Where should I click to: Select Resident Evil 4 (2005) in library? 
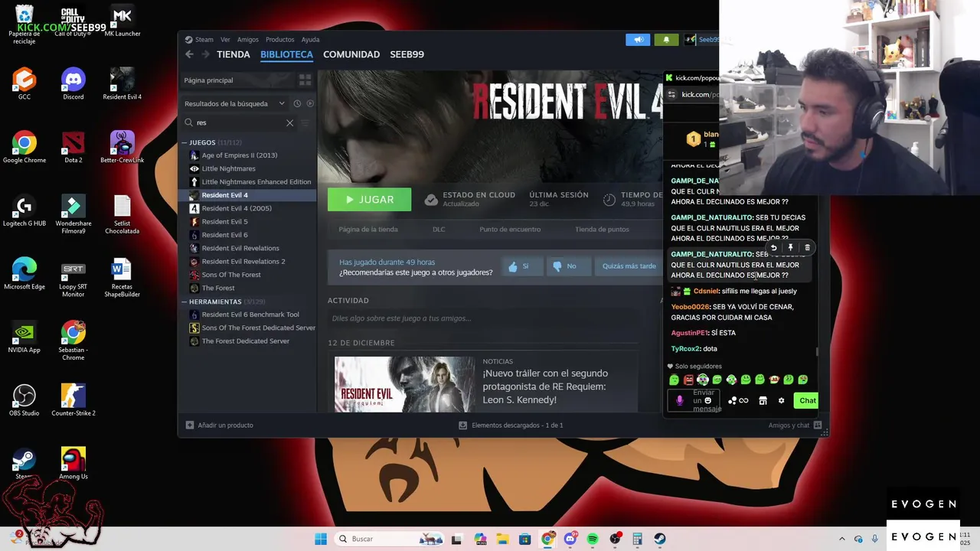248,208
